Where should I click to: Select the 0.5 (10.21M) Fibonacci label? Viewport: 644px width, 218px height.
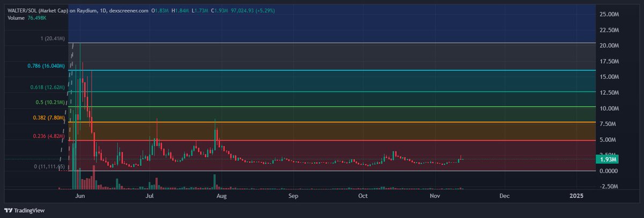[x=50, y=102]
